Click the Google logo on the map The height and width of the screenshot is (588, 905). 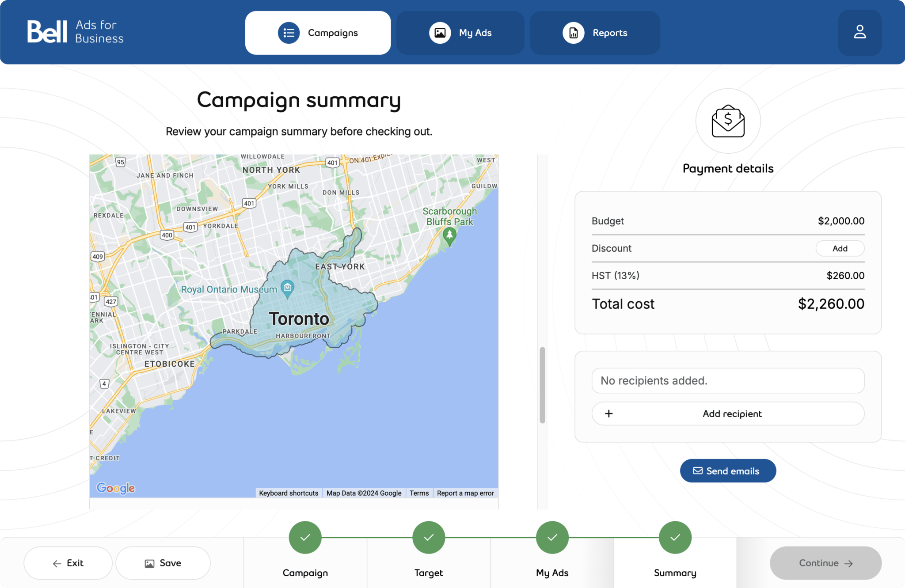[115, 488]
